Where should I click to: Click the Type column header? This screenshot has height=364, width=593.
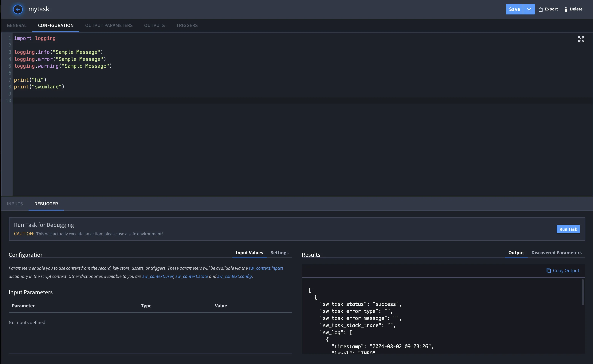[x=146, y=306]
